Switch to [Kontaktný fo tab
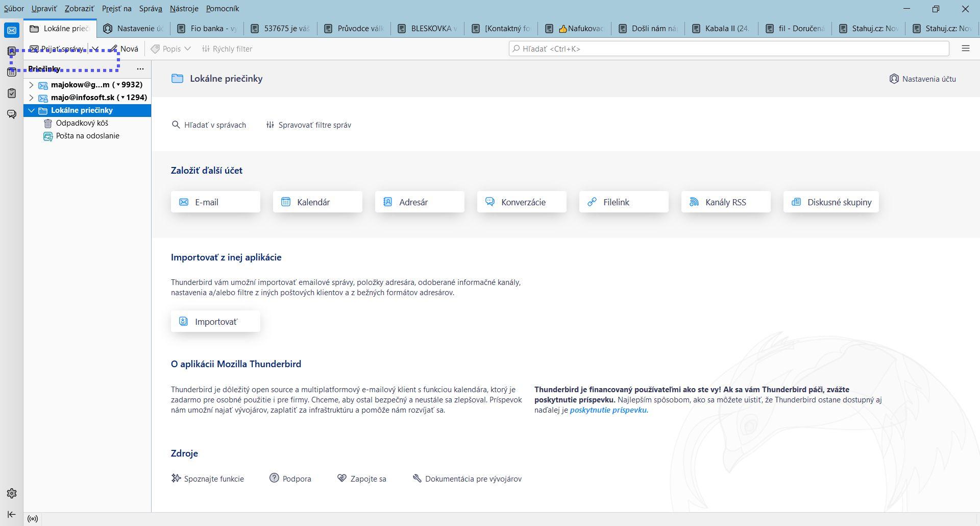 [501, 29]
